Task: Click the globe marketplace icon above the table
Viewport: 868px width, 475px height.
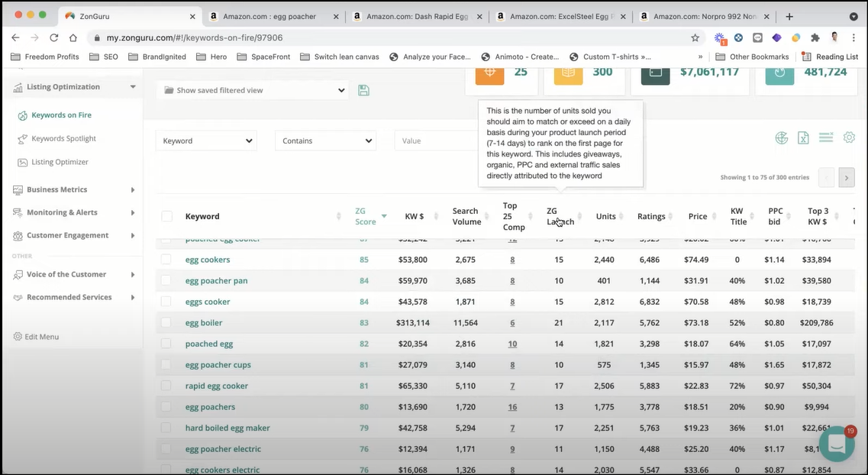Action: pos(781,138)
